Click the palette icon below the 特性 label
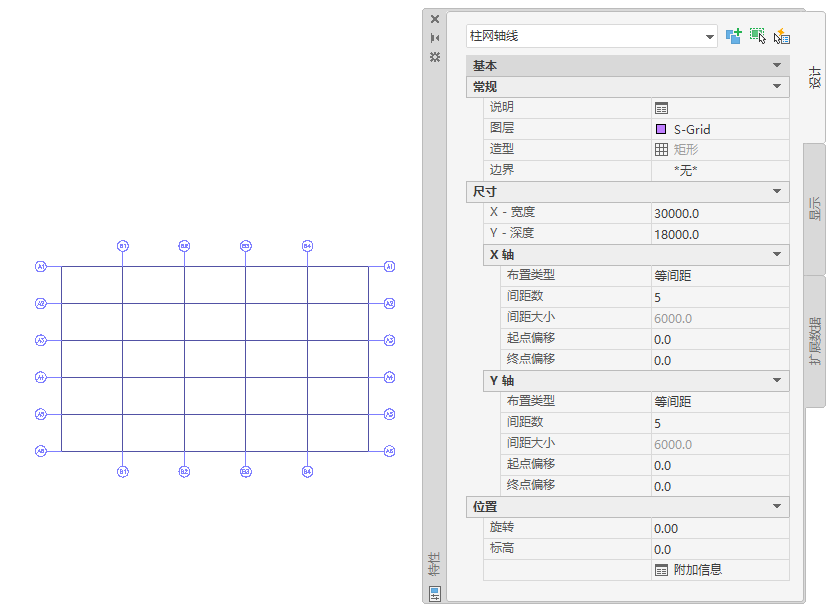The height and width of the screenshot is (610, 839). [x=435, y=593]
